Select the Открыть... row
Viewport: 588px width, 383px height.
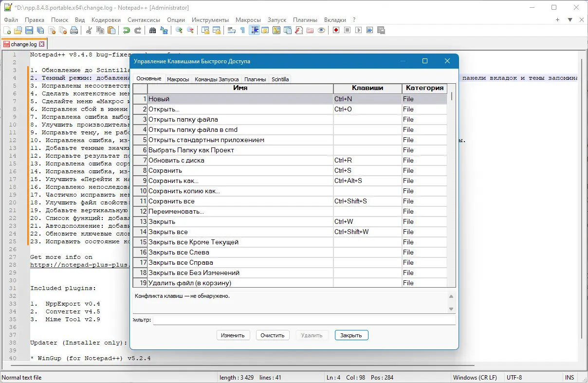pos(290,109)
